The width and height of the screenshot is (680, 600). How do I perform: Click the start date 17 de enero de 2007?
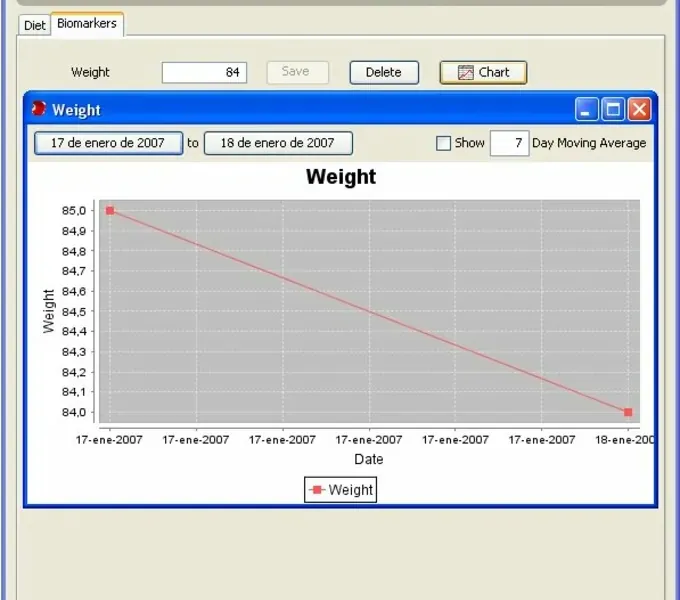(108, 143)
